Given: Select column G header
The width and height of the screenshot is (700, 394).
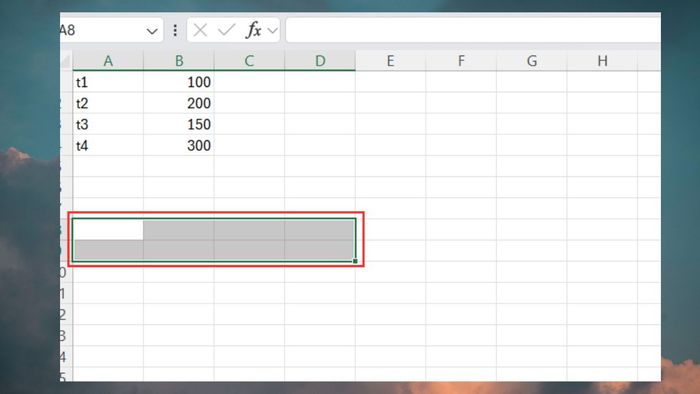Looking at the screenshot, I should tap(532, 61).
